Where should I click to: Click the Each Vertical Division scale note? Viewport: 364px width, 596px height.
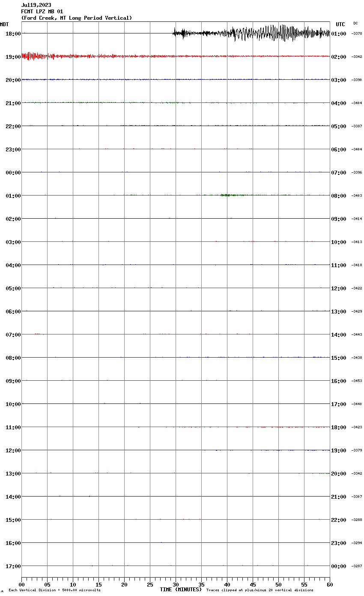[54, 590]
